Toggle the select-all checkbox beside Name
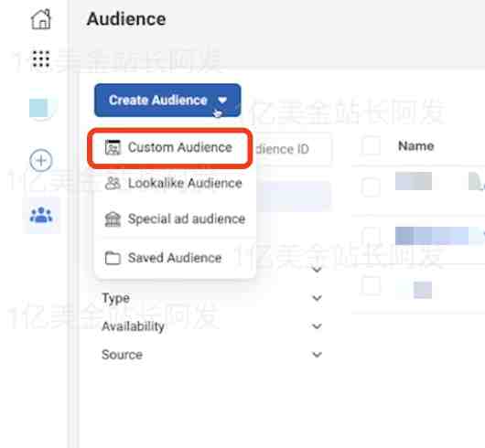This screenshot has height=448, width=485. [x=371, y=146]
